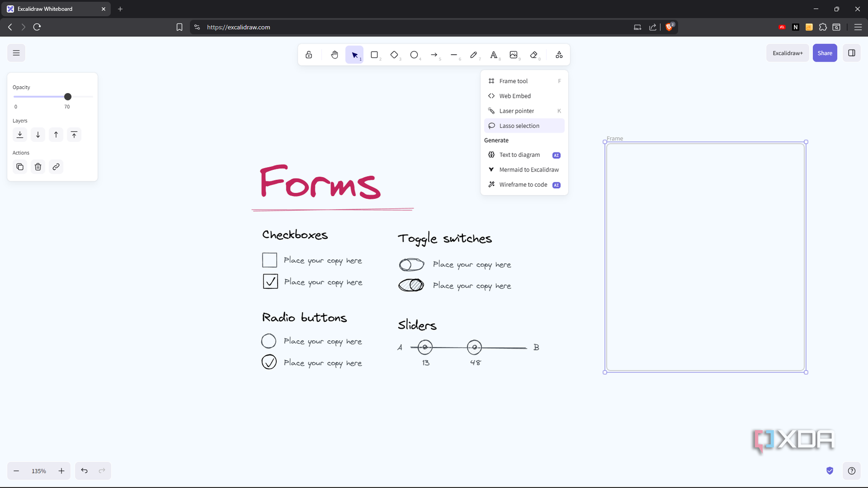
Task: Choose Laser pointer from the menu
Action: pyautogui.click(x=524, y=111)
